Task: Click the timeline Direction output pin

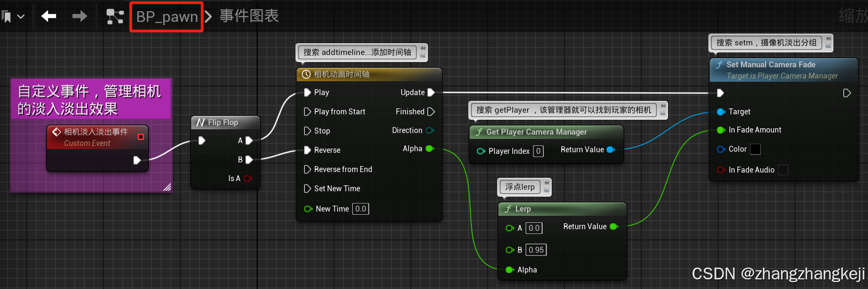Action: pos(429,130)
